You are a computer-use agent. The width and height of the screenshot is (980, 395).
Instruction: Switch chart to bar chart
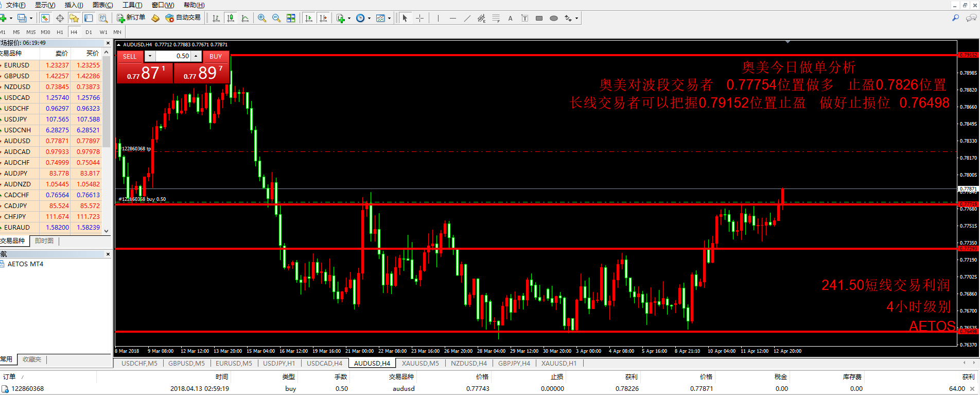[x=216, y=18]
